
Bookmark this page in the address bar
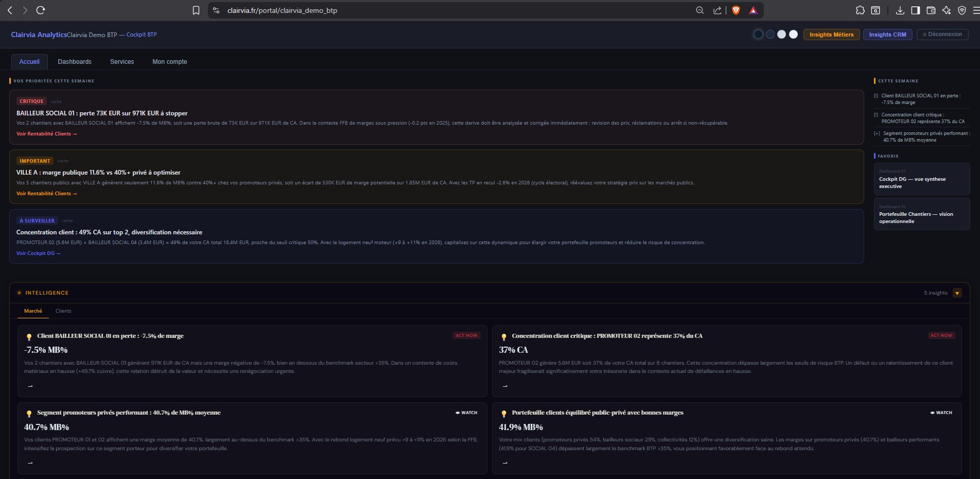[x=196, y=10]
